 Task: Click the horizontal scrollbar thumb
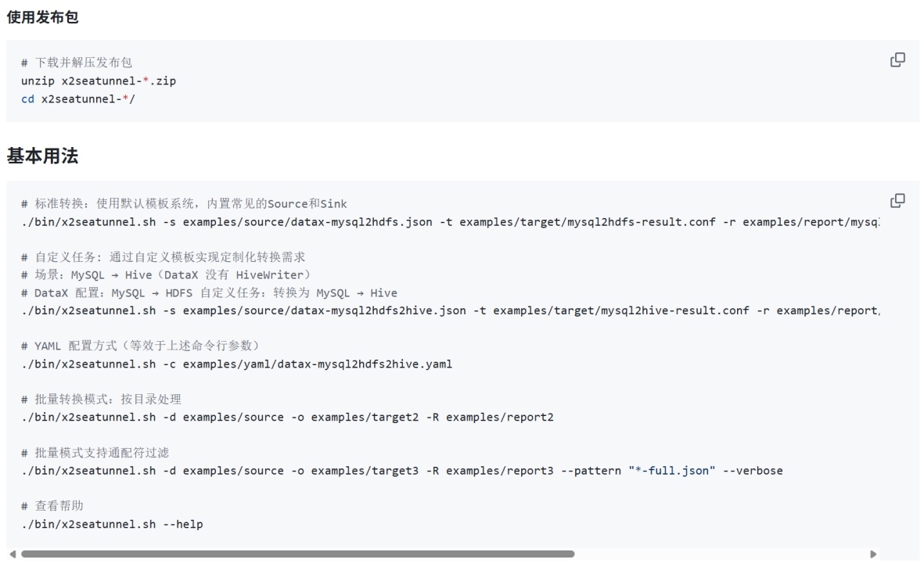pyautogui.click(x=297, y=554)
